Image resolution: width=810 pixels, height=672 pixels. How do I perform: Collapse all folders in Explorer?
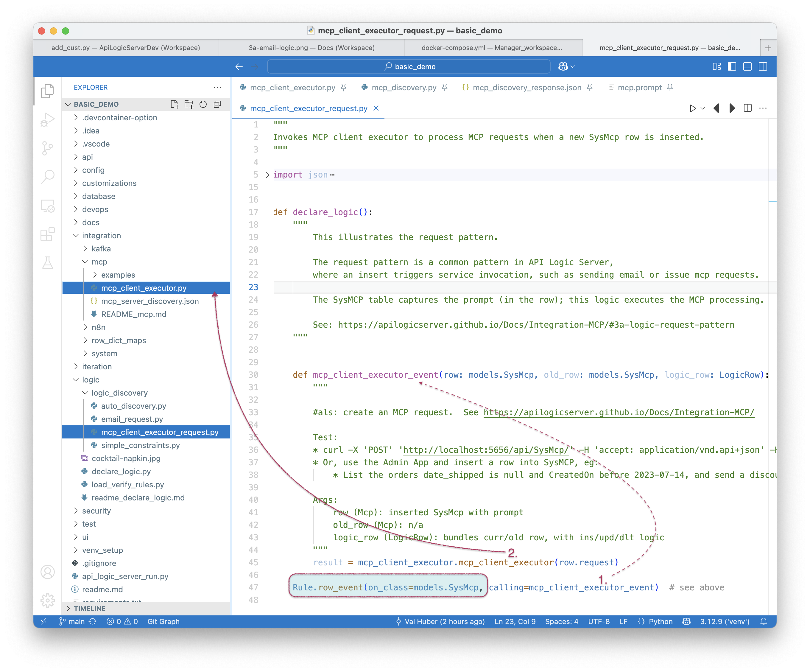218,104
